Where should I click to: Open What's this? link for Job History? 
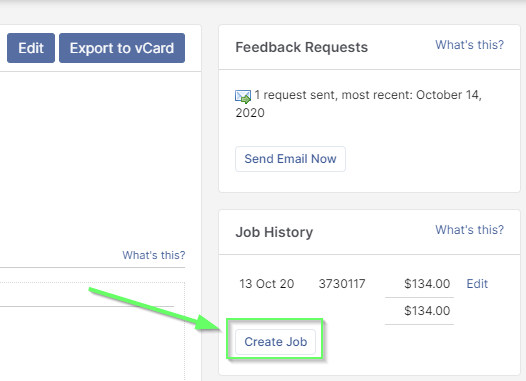[x=469, y=230]
